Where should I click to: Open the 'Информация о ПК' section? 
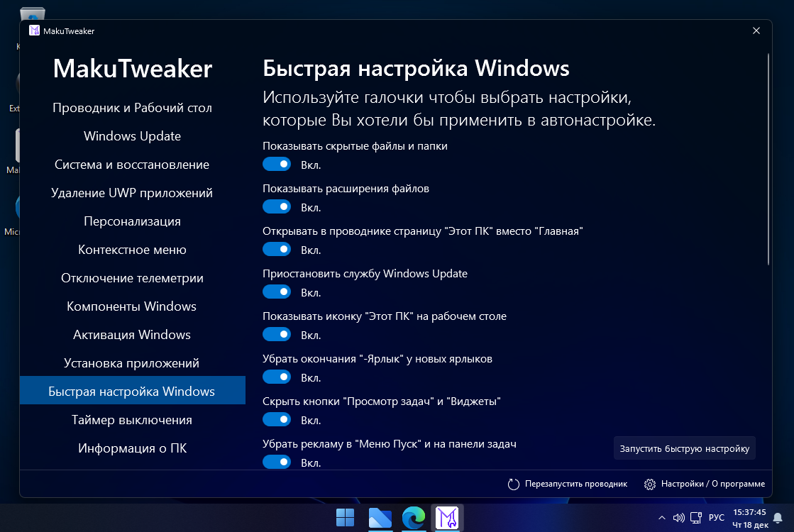pyautogui.click(x=132, y=448)
